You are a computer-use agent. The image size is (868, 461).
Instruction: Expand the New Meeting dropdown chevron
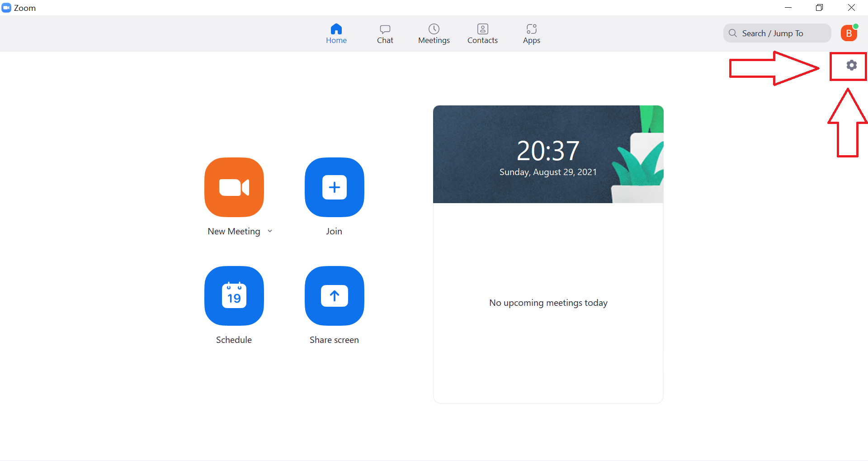[x=270, y=231]
